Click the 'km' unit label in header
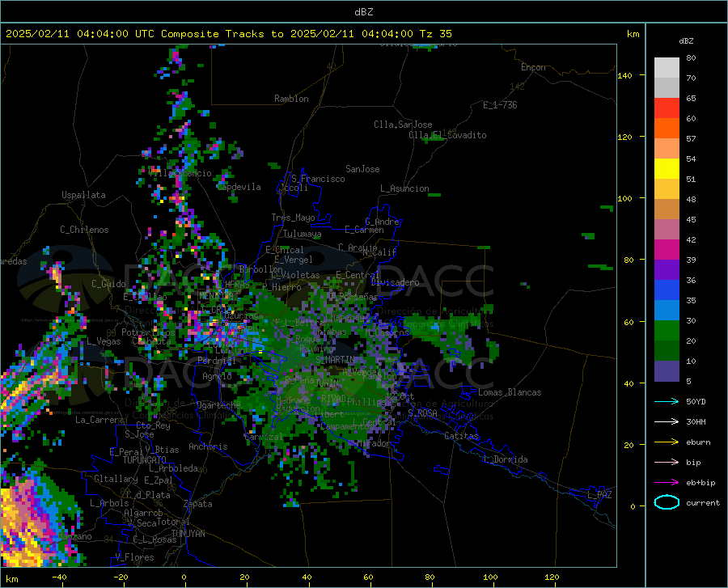Image resolution: width=728 pixels, height=588 pixels. point(633,34)
